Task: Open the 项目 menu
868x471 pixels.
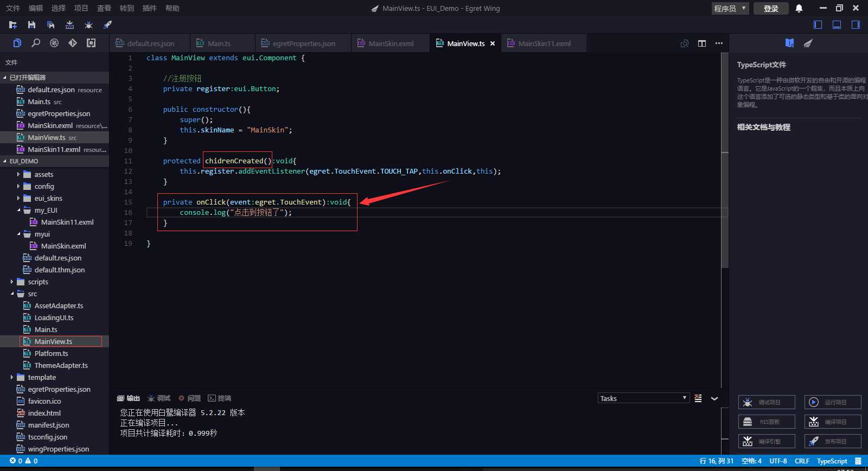Action: coord(81,8)
